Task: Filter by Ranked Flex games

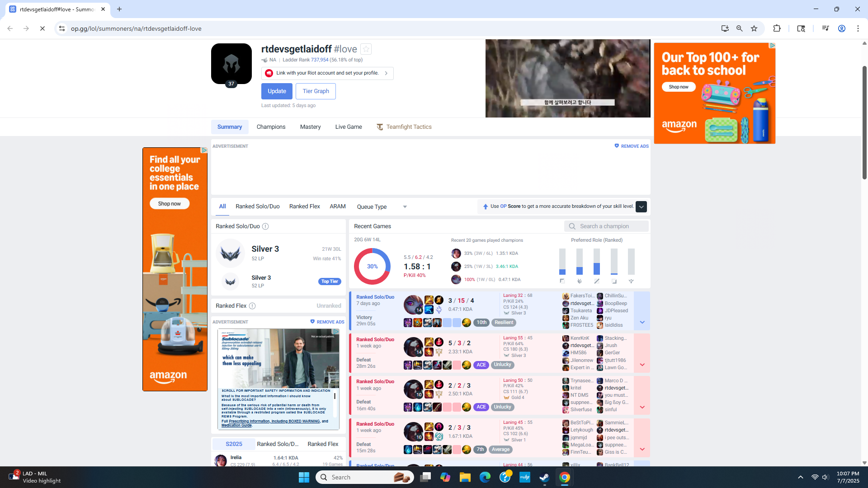Action: 305,206
